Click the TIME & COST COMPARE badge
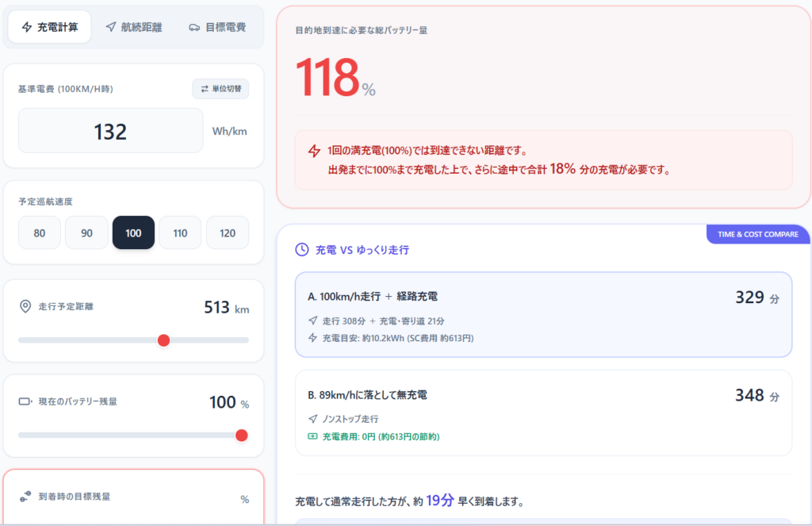The height and width of the screenshot is (526, 812). pos(757,234)
